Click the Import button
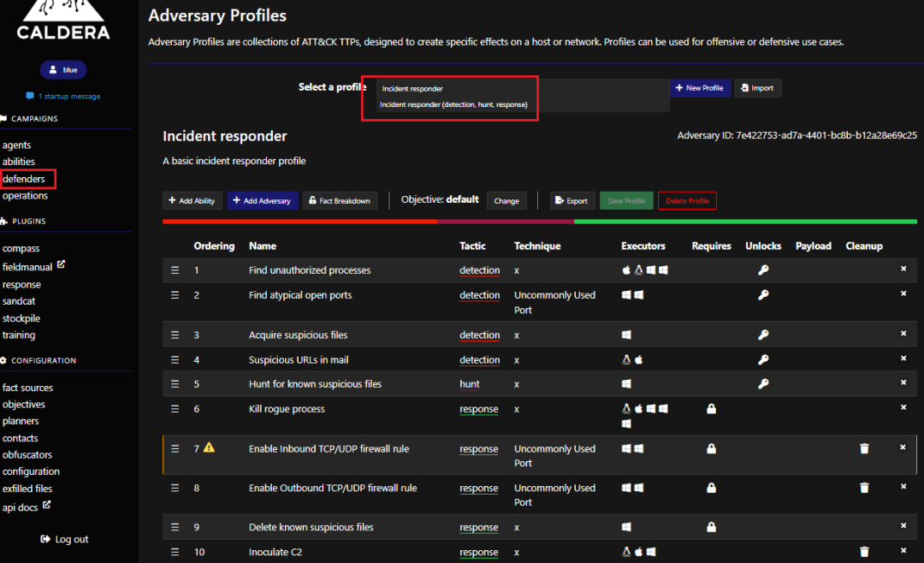 point(758,88)
